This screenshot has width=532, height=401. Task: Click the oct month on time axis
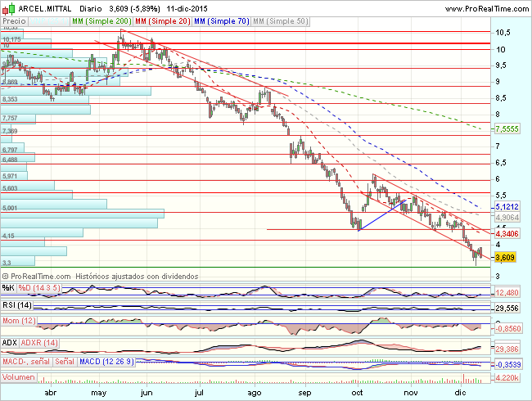(x=358, y=393)
